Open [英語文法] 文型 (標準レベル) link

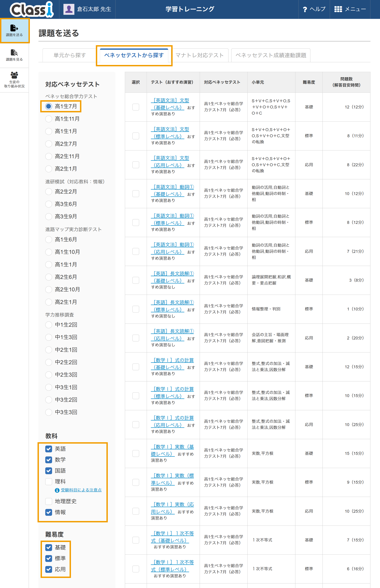coord(170,133)
